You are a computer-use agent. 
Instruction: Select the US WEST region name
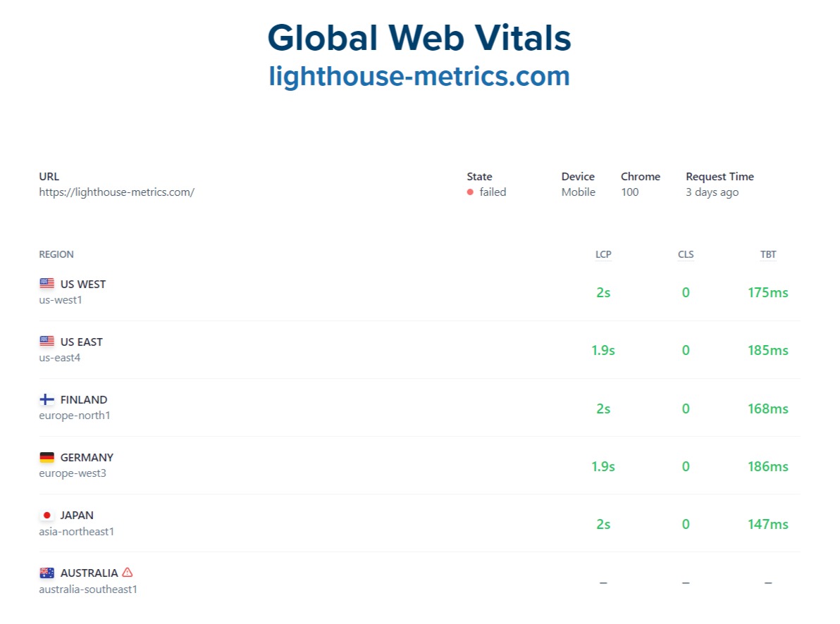(83, 284)
